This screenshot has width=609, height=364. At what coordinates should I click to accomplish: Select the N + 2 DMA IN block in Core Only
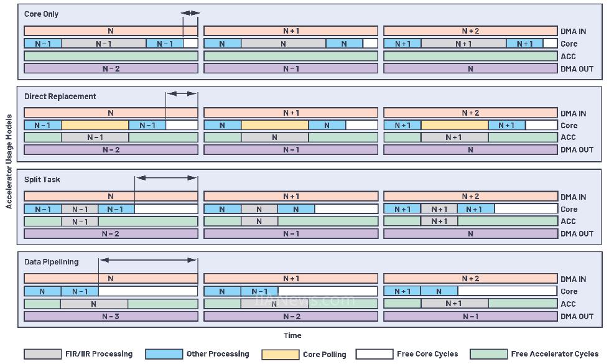point(470,31)
